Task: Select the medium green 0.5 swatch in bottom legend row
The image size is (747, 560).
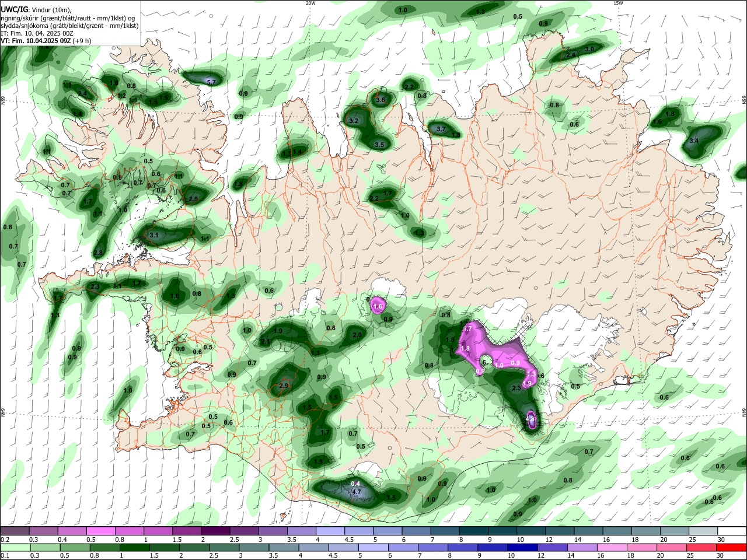Action: (75, 547)
